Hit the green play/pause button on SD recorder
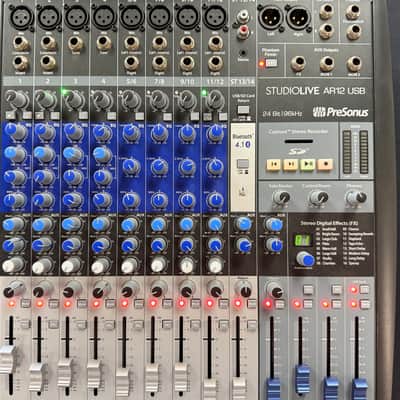The image size is (400, 400). pos(307,164)
